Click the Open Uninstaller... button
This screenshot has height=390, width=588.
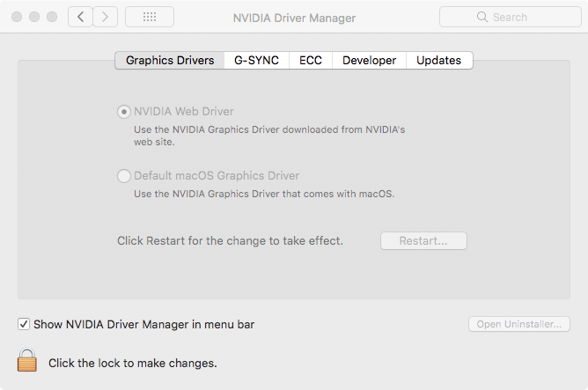(518, 324)
